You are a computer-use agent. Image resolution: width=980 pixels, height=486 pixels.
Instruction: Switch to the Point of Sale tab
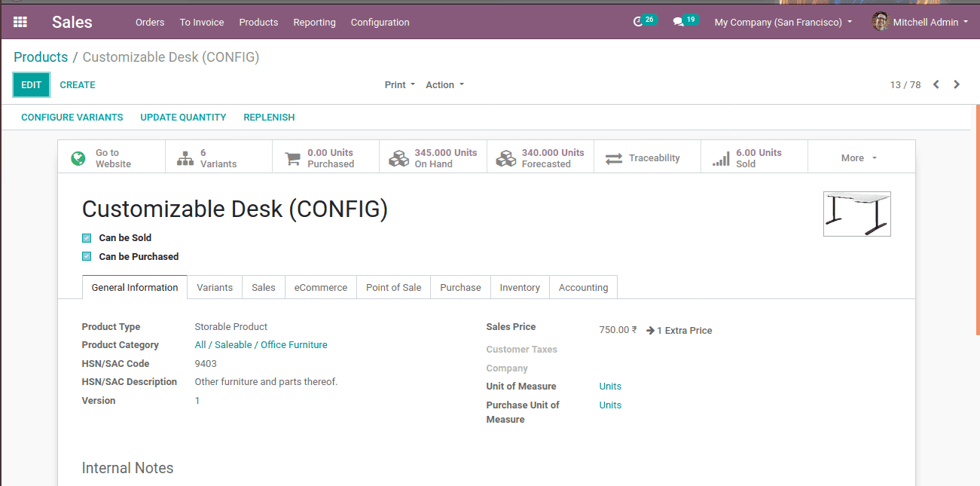pyautogui.click(x=394, y=287)
